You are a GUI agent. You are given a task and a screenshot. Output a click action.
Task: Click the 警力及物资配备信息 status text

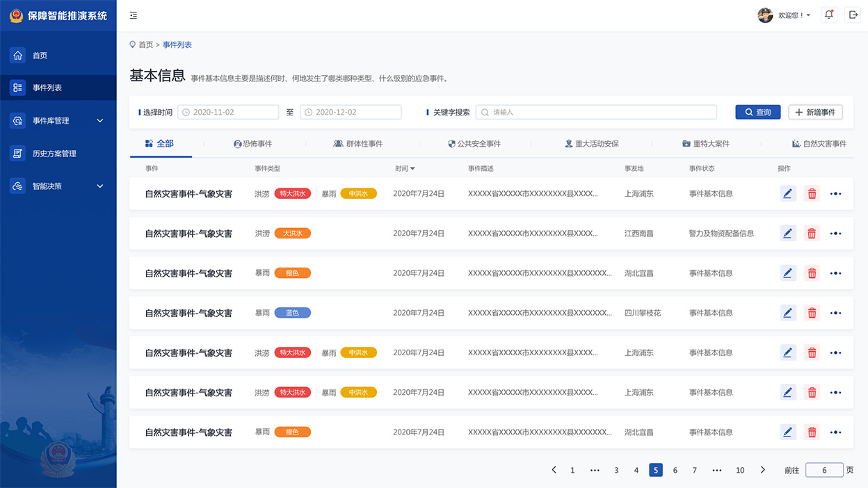click(x=721, y=234)
